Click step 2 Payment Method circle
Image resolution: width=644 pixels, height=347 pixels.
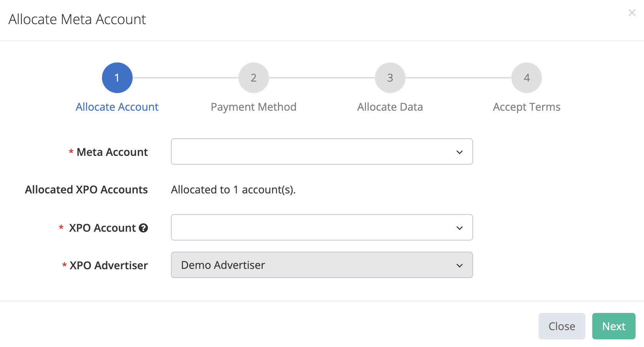(x=253, y=77)
